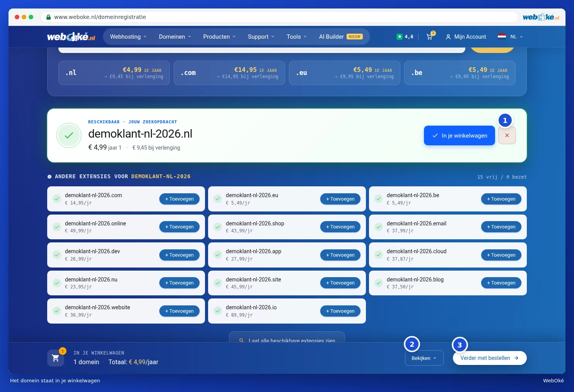Expand the Bekijken cart dropdown

(424, 358)
